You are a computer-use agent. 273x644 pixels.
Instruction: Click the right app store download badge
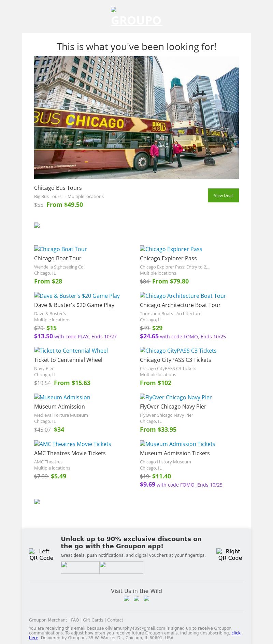121,567
